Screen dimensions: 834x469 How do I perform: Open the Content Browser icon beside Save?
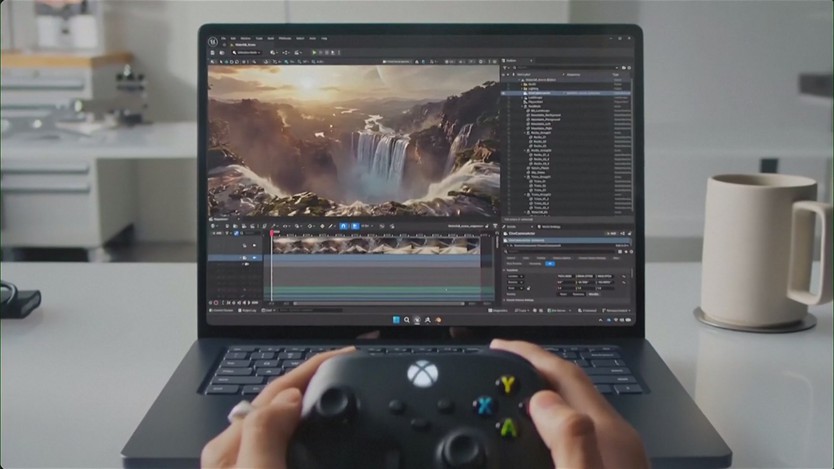point(222,53)
